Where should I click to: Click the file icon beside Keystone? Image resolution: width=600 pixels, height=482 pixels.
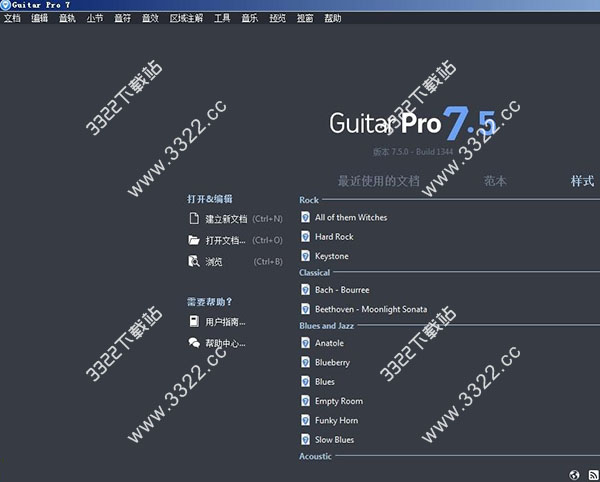tap(305, 256)
